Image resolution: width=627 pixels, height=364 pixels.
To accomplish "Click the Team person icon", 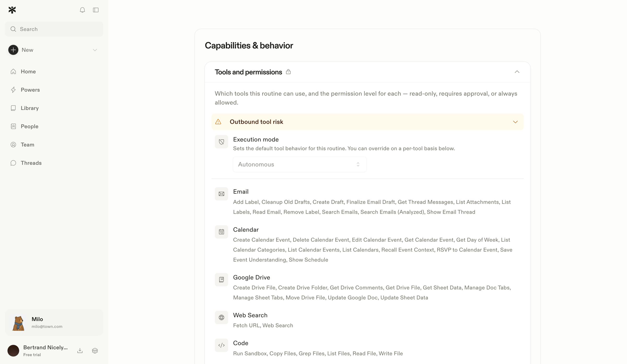I will (x=13, y=145).
